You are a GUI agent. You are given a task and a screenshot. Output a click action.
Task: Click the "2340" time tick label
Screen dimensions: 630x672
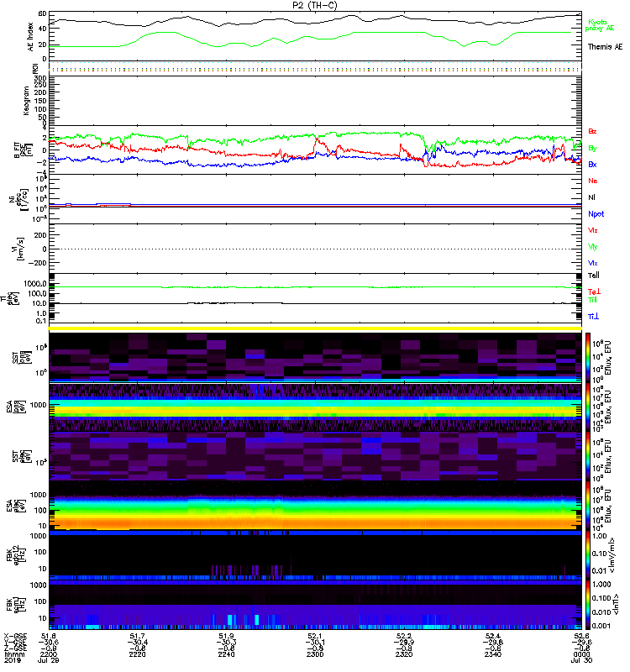click(x=493, y=654)
